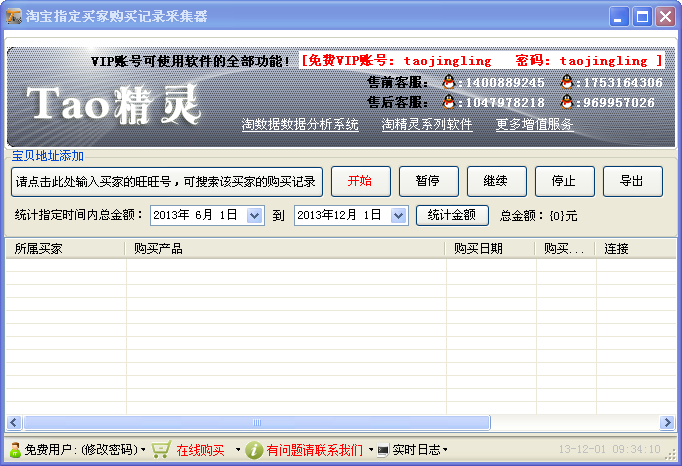682x466 pixels.
Task: Click the shopping cart icon in status bar
Action: pos(161,449)
